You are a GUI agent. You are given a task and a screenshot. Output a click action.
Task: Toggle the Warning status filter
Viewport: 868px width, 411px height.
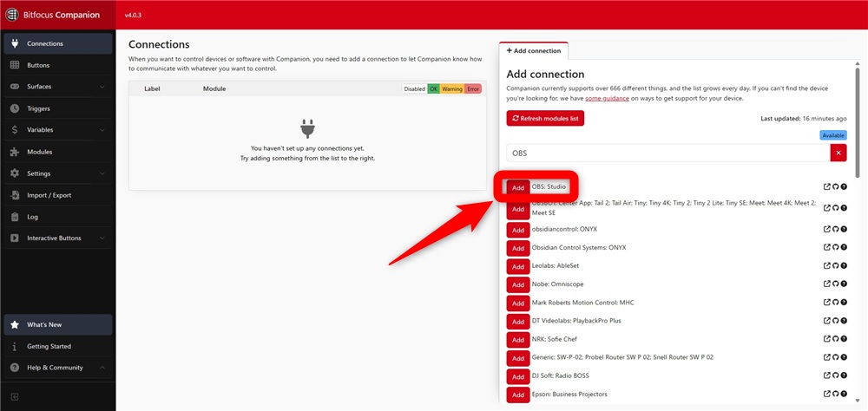pos(451,88)
